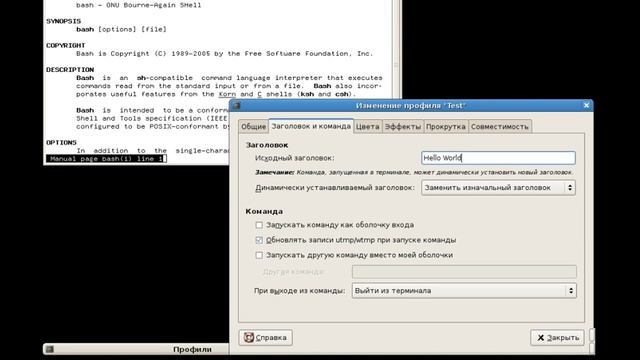Click the OPTIONS heading in terminal
The width and height of the screenshot is (640, 360).
pos(61,142)
